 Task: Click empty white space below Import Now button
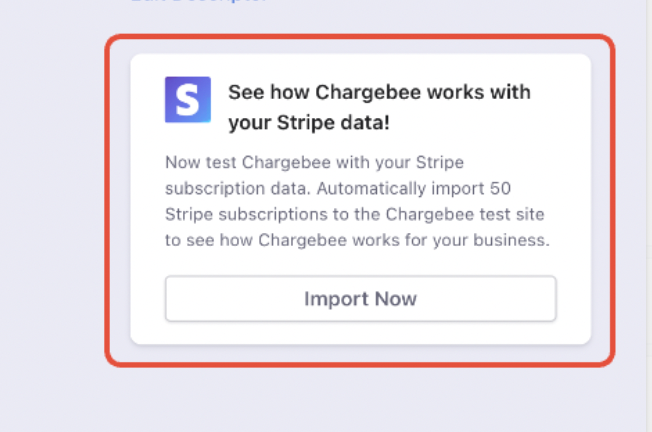[360, 333]
